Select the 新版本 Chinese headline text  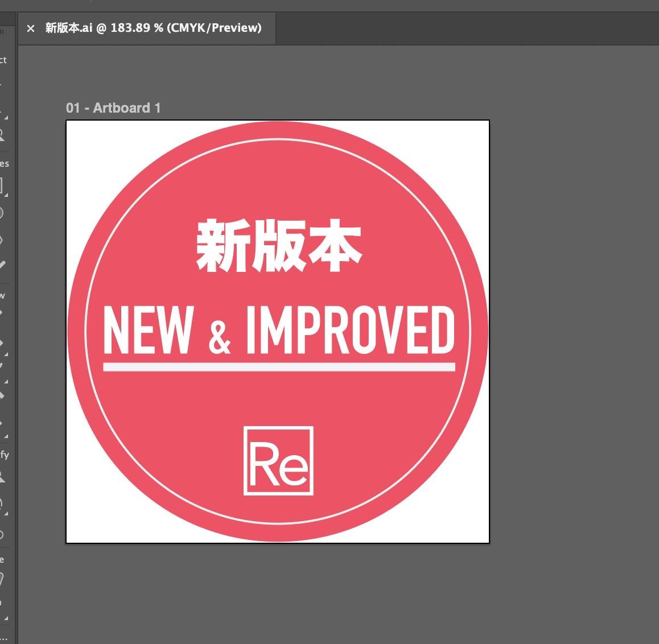point(279,246)
